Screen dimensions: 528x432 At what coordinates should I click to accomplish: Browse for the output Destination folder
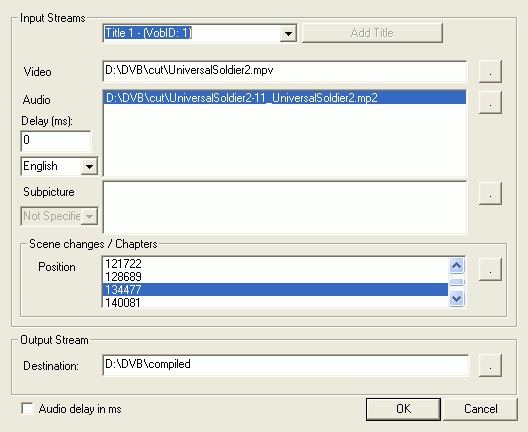coord(490,365)
